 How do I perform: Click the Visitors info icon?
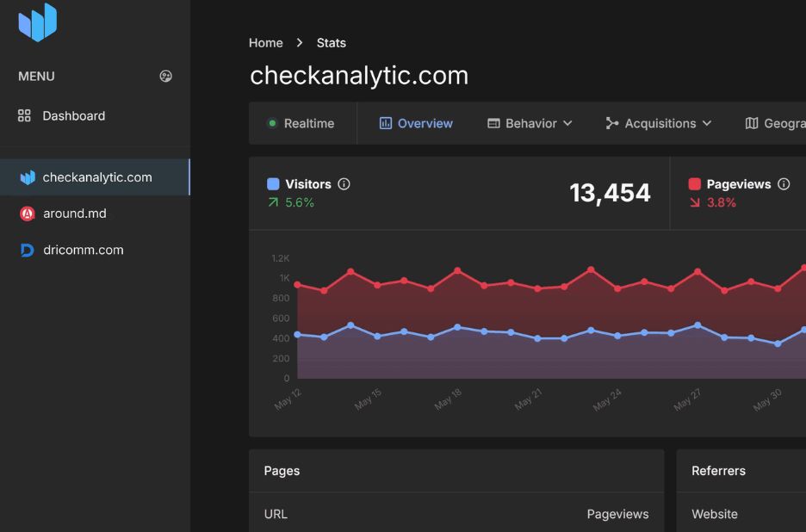click(x=344, y=184)
